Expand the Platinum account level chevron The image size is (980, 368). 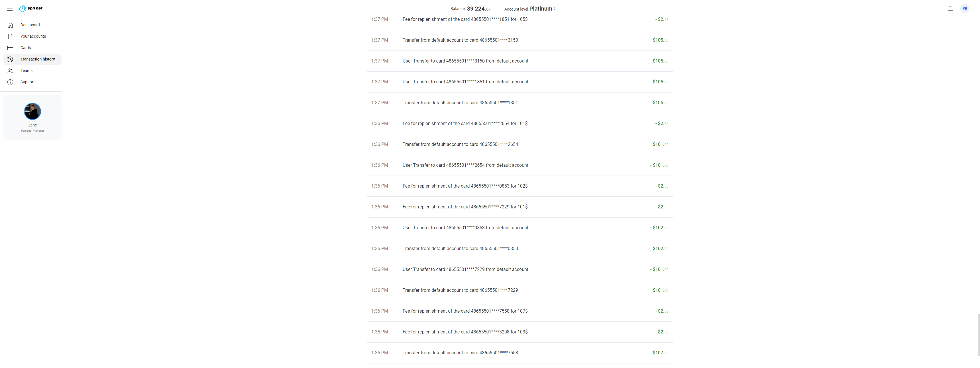pos(554,8)
